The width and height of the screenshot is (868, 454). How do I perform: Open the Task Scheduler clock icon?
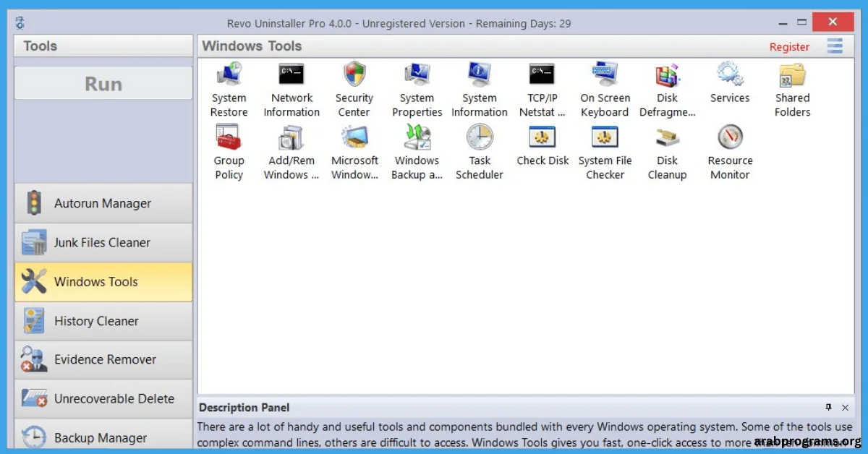point(480,137)
